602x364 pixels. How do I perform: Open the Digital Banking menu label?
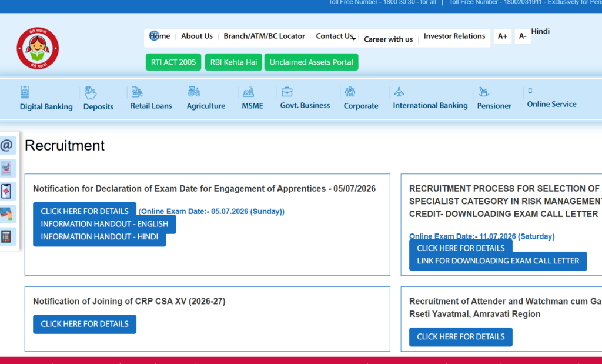pyautogui.click(x=46, y=106)
